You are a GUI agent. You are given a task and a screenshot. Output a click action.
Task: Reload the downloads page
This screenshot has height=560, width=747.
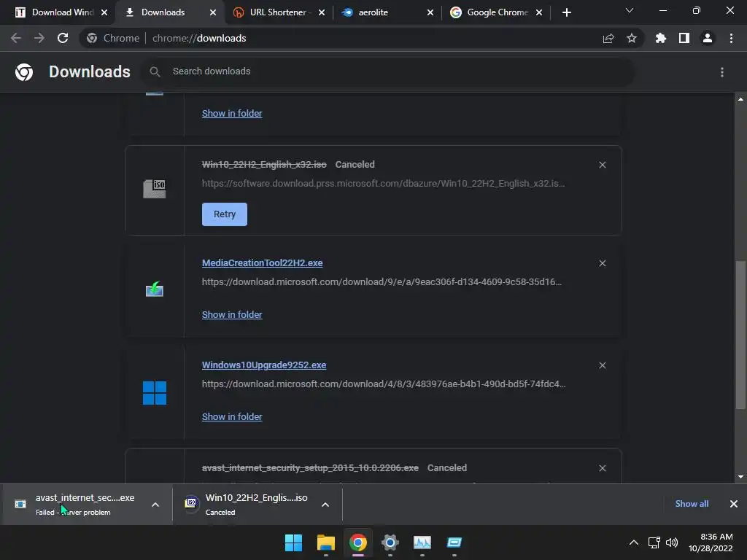(x=63, y=38)
